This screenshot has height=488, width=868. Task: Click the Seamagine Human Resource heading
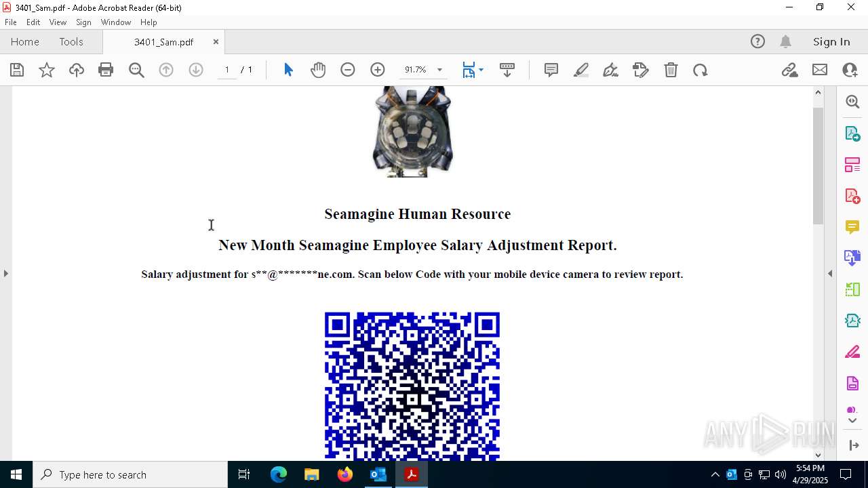click(x=418, y=214)
